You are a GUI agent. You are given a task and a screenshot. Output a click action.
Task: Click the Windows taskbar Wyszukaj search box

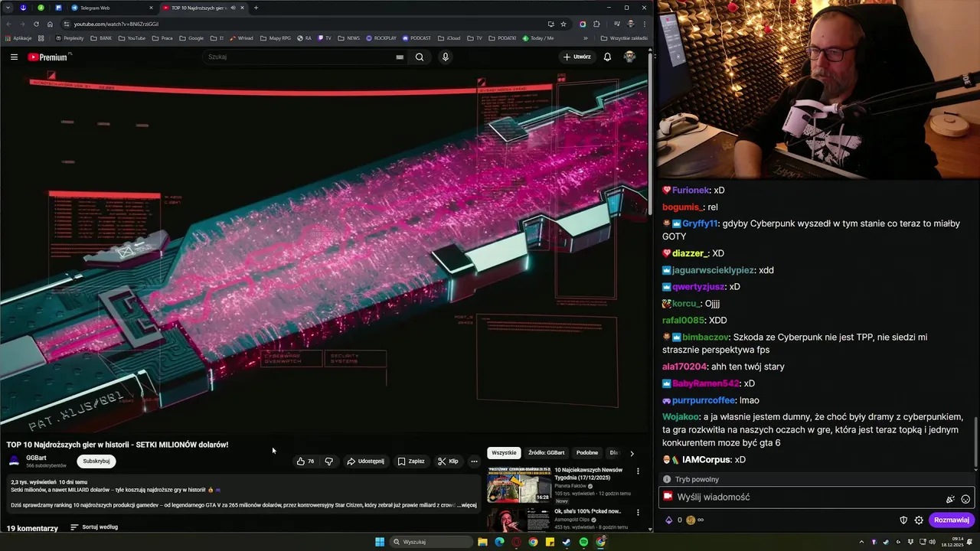(432, 542)
